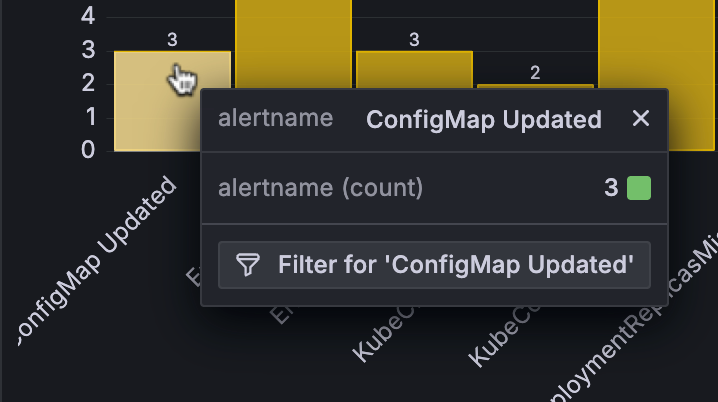718x402 pixels.
Task: Click the ConfigMap Updated x-axis label
Action: pyautogui.click(x=98, y=262)
